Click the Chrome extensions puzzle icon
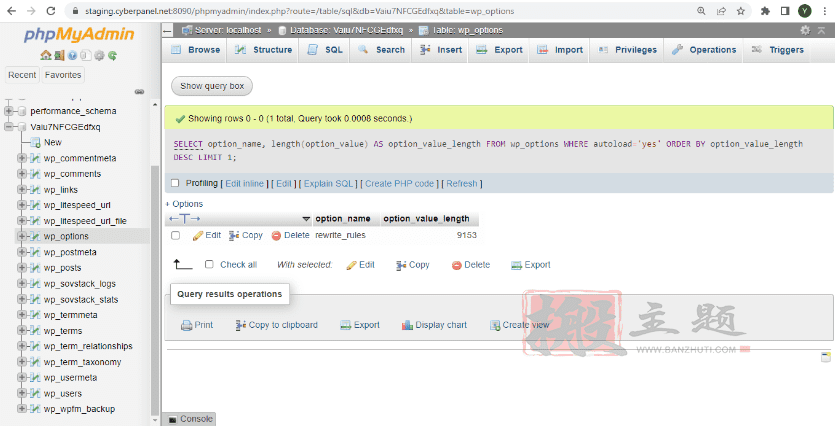Viewport: 835px width, 432px height. point(765,11)
